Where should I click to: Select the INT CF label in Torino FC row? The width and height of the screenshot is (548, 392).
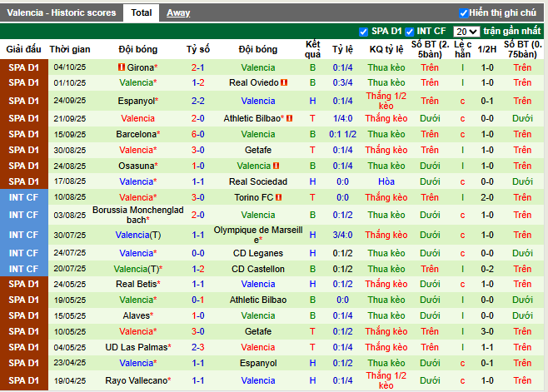pos(22,198)
